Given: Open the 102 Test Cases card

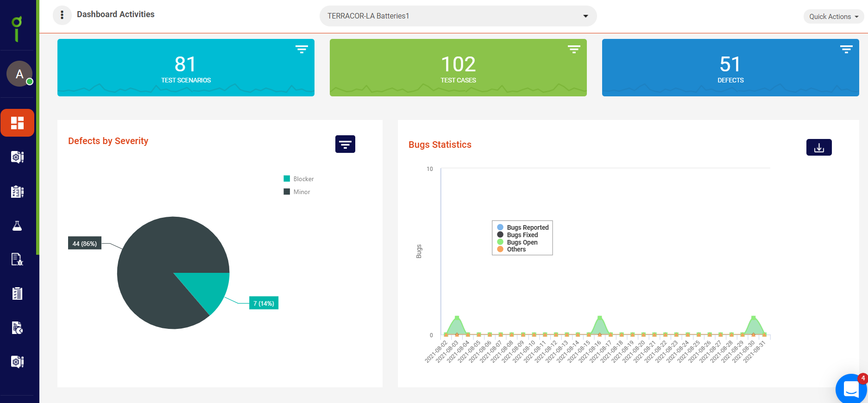Looking at the screenshot, I should pyautogui.click(x=458, y=68).
